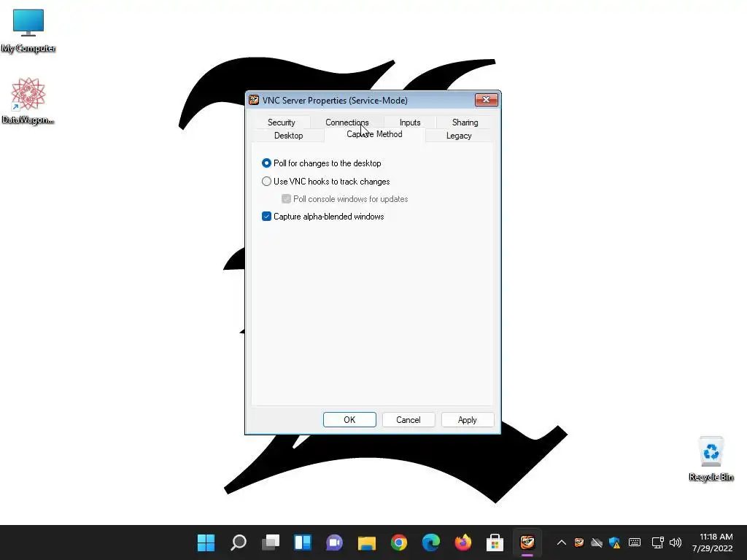Image resolution: width=747 pixels, height=560 pixels.
Task: Switch to the Legacy tab
Action: point(459,136)
